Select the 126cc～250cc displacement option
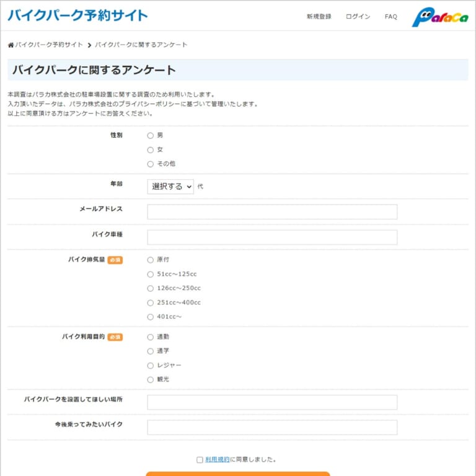The height and width of the screenshot is (476, 476). tap(150, 288)
